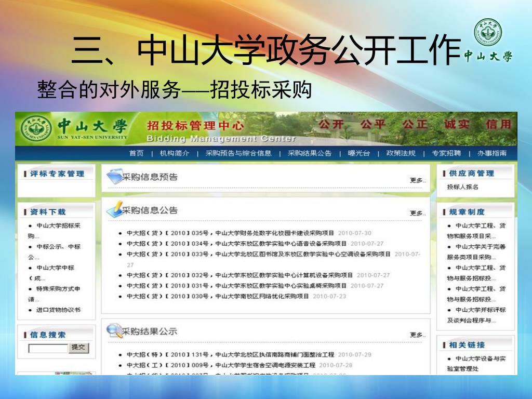Open the 中山大学设备与实验室管理处 related link
This screenshot has width=532, height=399.
pos(476,363)
